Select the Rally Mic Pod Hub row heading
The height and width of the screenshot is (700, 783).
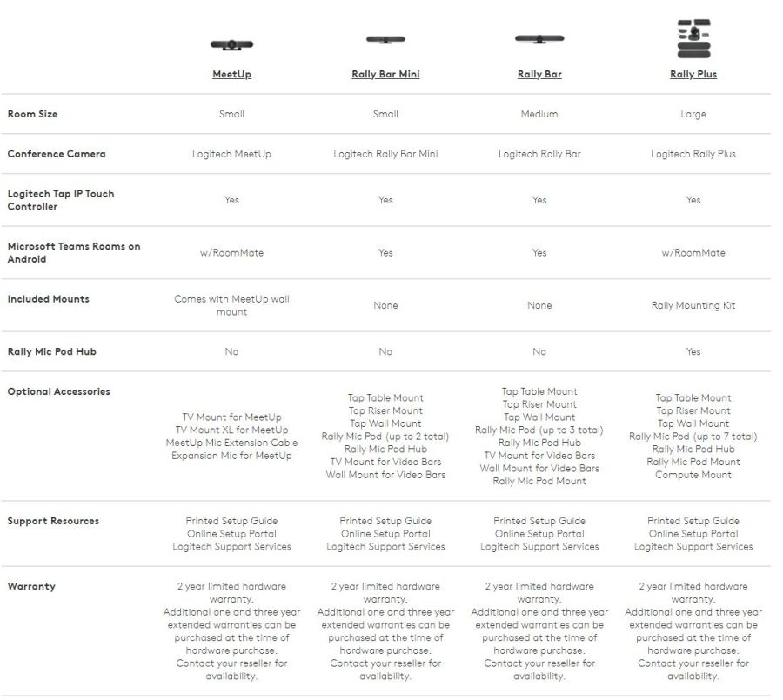click(x=51, y=351)
